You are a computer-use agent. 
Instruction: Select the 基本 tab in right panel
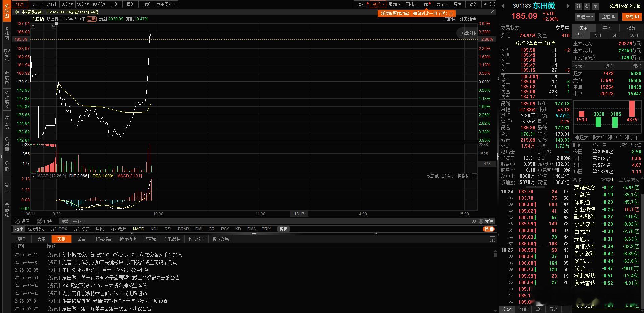tap(607, 28)
